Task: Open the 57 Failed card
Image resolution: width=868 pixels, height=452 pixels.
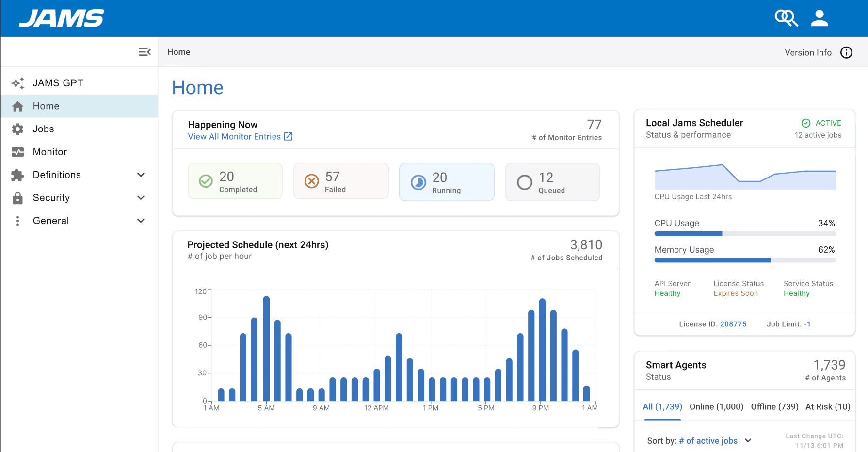Action: (x=341, y=181)
